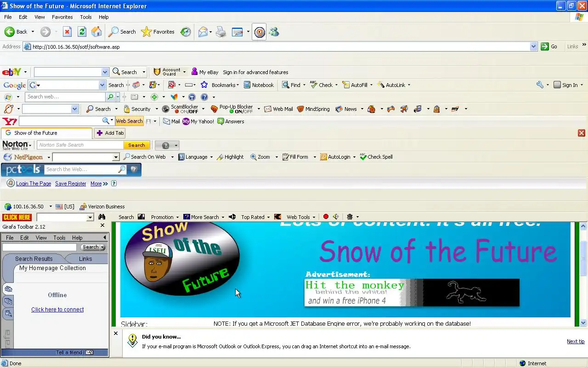Click the PC Tools help question icon

pos(134,169)
